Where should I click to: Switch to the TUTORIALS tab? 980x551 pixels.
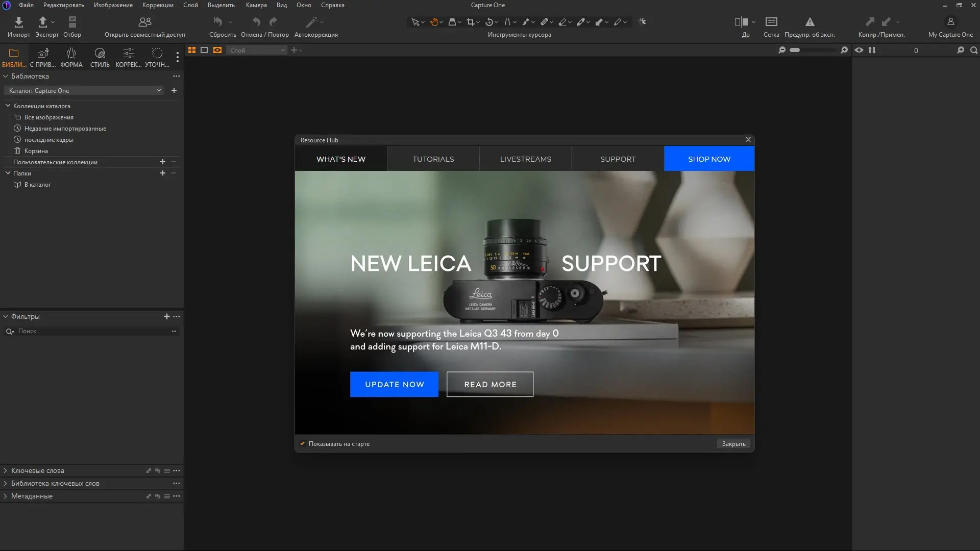click(x=433, y=159)
